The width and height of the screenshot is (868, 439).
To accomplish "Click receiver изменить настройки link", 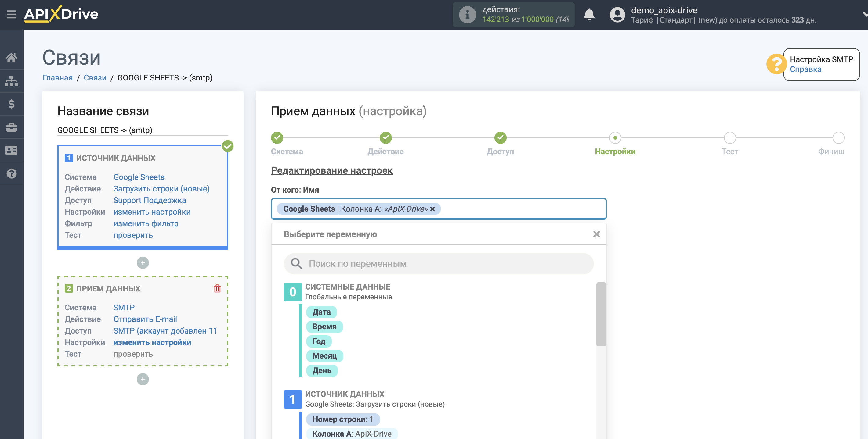I will pos(152,342).
